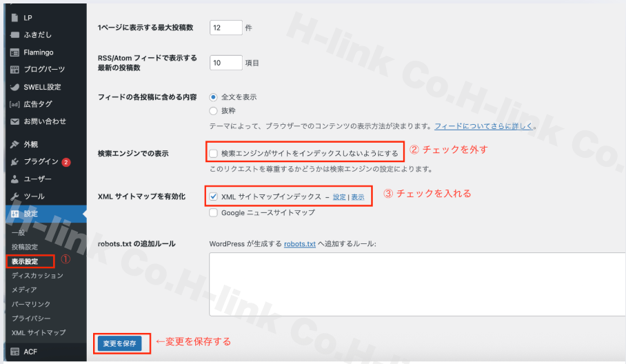Image resolution: width=626 pixels, height=364 pixels.
Task: Click the ツール wrench icon
Action: [x=14, y=196]
